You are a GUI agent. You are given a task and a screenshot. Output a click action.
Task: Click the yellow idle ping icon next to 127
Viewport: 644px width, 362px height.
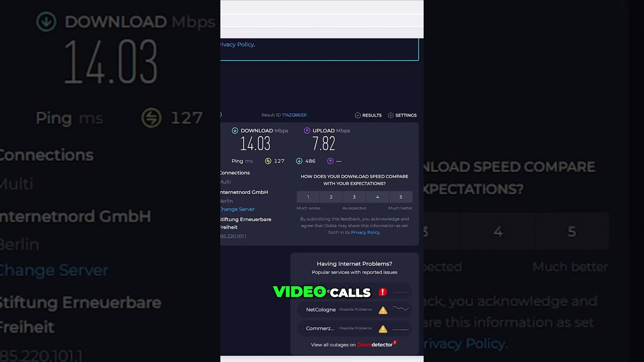[x=268, y=161]
